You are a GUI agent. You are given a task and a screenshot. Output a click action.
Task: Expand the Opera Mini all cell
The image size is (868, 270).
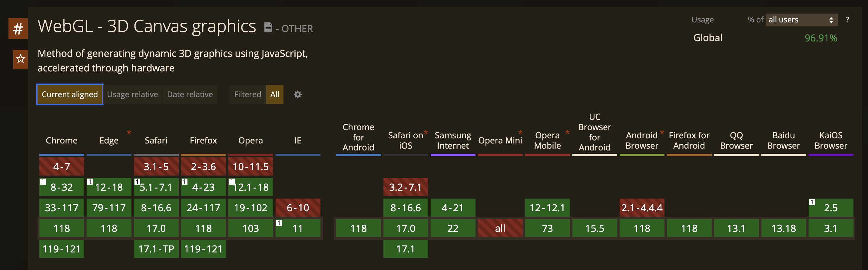pyautogui.click(x=500, y=228)
